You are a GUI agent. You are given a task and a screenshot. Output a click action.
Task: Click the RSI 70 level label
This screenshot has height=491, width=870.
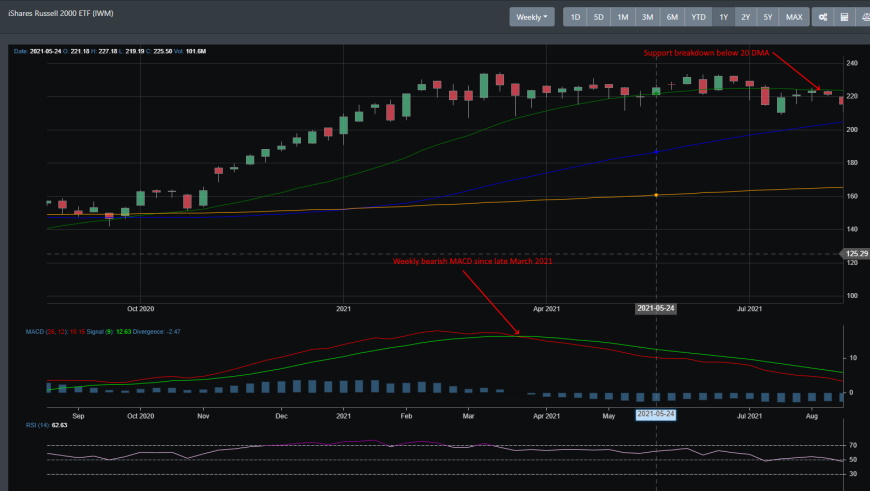pyautogui.click(x=853, y=445)
